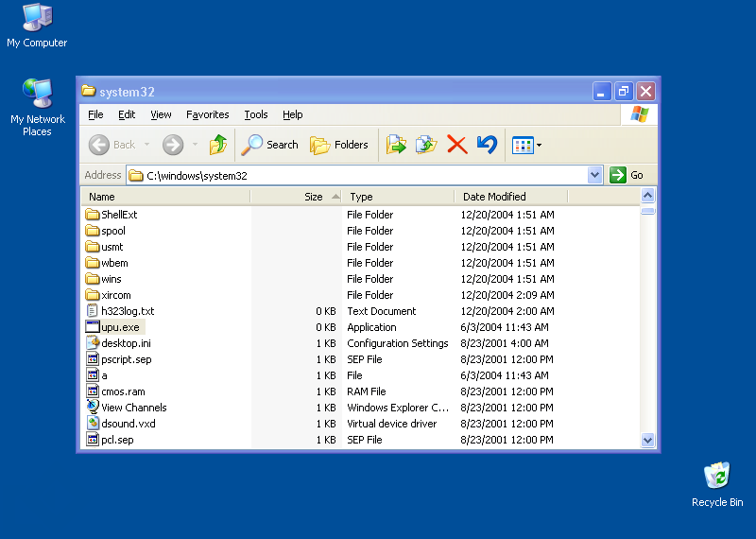Screen dimensions: 756x539
Task: Click the '12/20/2004 2:00 AM' date cell
Action: [x=507, y=311]
